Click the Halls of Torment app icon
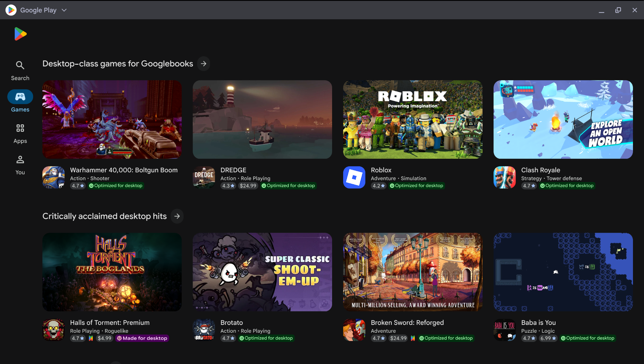 [54, 330]
